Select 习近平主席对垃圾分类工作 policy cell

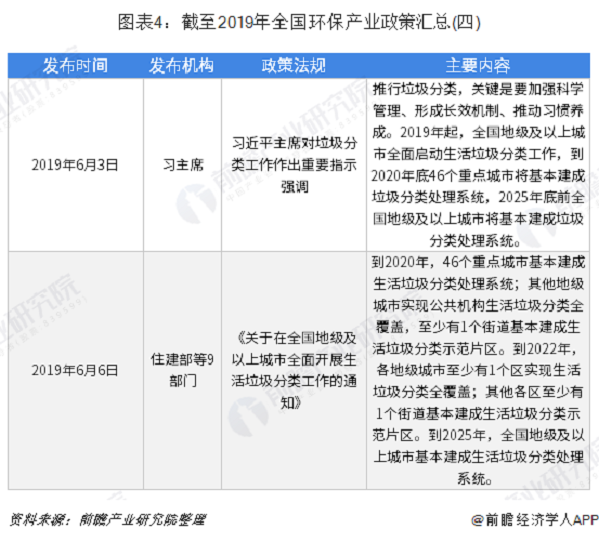(294, 165)
